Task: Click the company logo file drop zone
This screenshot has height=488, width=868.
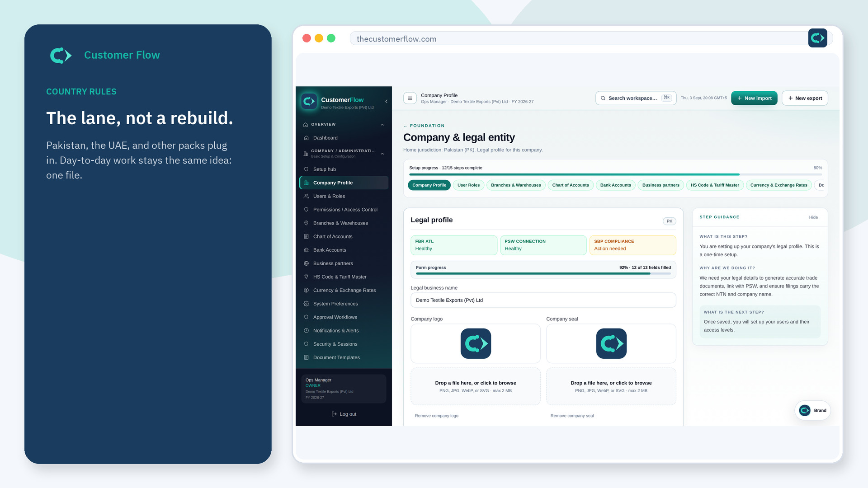Action: [x=475, y=386]
